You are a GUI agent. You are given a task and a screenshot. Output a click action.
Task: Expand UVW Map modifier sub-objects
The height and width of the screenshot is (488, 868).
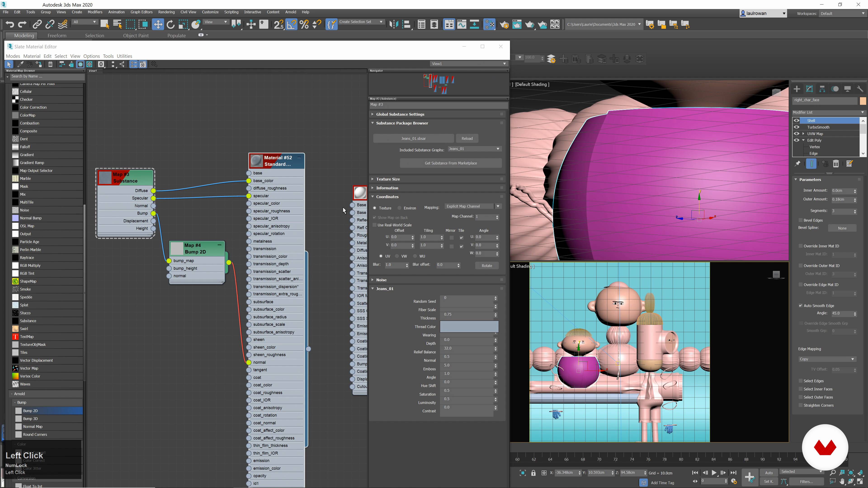[804, 134]
